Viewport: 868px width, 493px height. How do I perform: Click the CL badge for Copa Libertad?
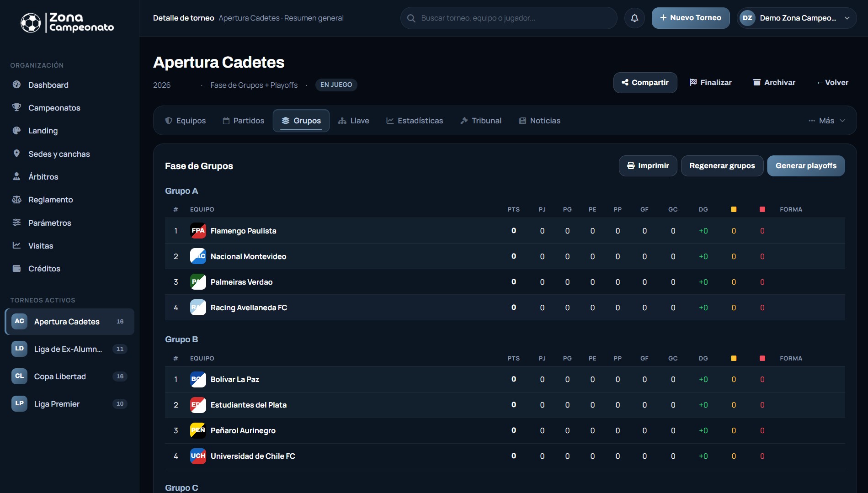19,376
